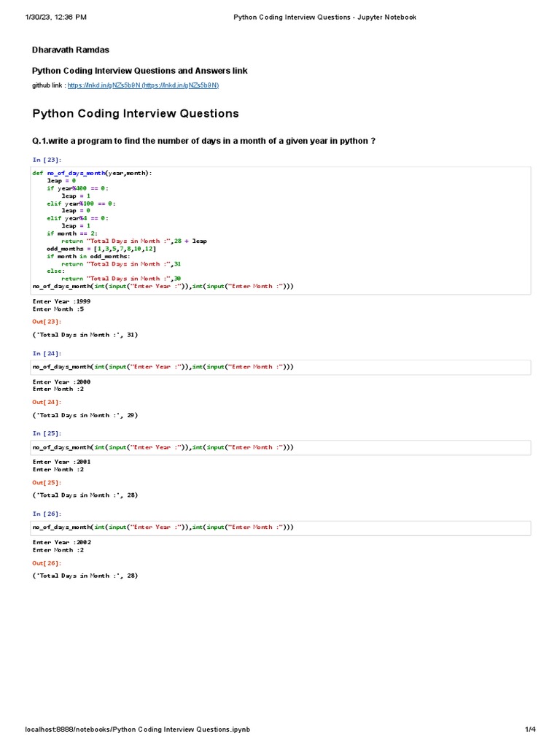This screenshot has height=747, width=560.
Task: Click the In [23] cell prompt
Action: [x=47, y=159]
